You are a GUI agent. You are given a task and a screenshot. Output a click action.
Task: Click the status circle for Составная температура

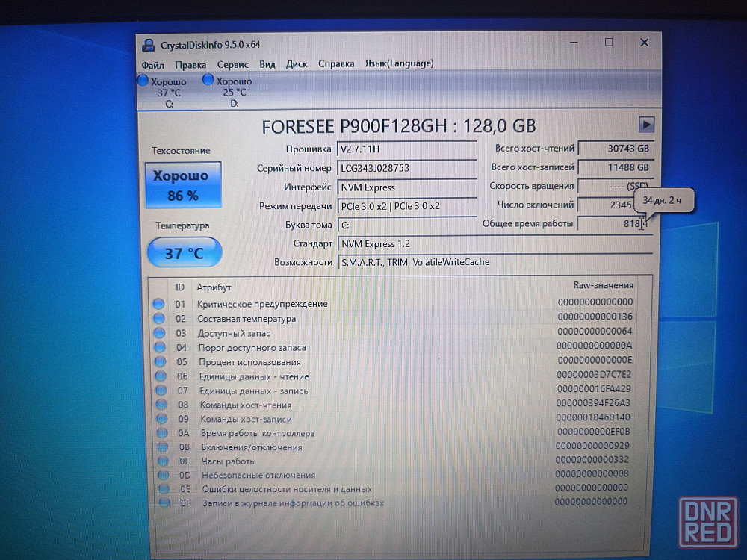coord(159,318)
